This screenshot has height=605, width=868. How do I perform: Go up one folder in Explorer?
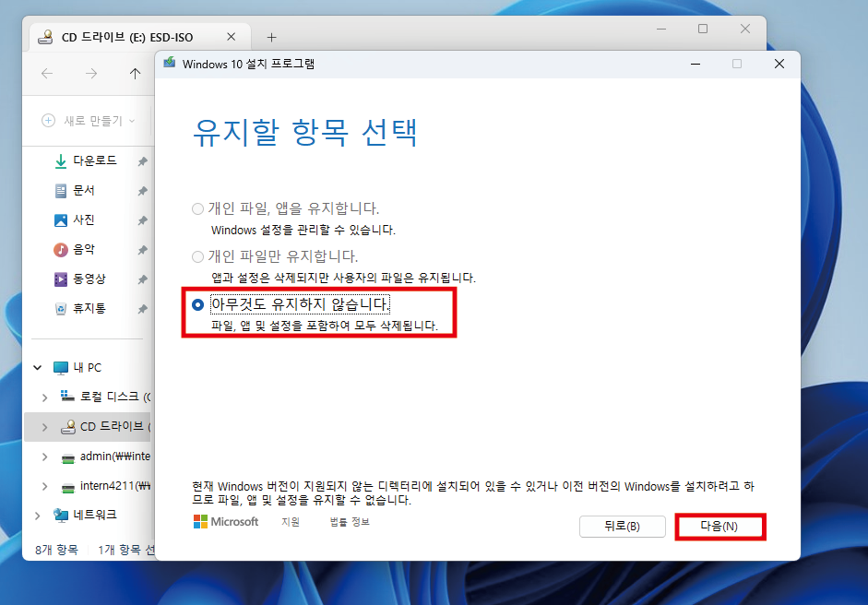(x=135, y=74)
